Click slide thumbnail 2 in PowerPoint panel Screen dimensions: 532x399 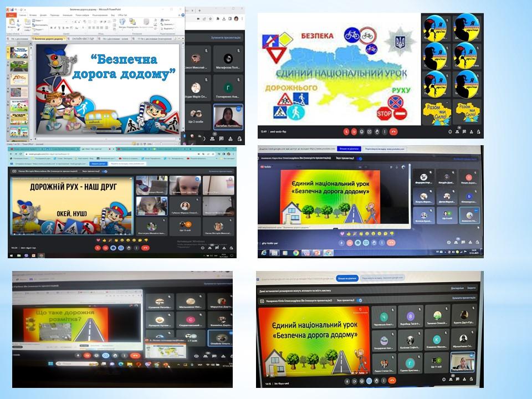point(19,66)
